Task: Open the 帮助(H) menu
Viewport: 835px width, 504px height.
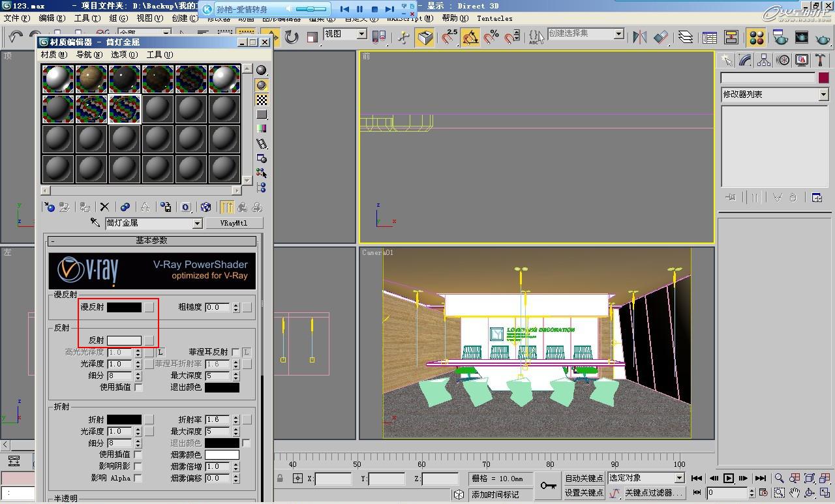Action: [455, 18]
